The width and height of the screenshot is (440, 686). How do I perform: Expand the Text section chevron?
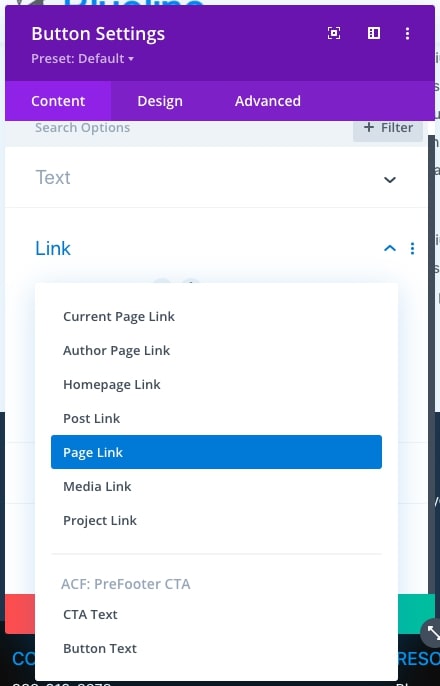click(x=390, y=179)
